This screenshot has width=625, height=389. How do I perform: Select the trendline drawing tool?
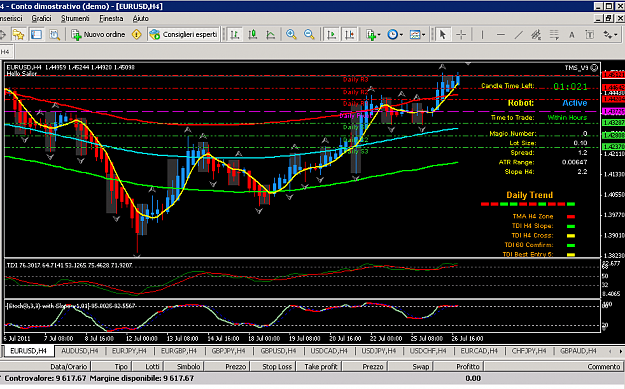(x=519, y=35)
